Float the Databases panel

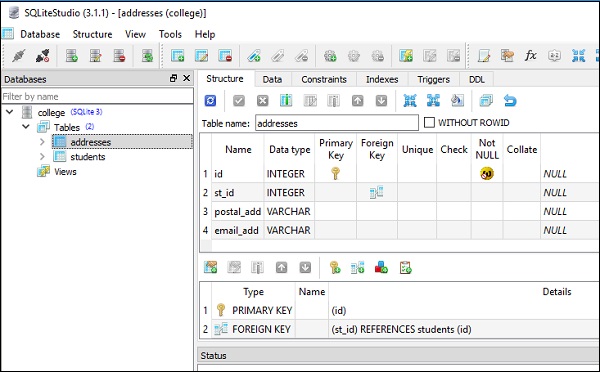tap(173, 78)
